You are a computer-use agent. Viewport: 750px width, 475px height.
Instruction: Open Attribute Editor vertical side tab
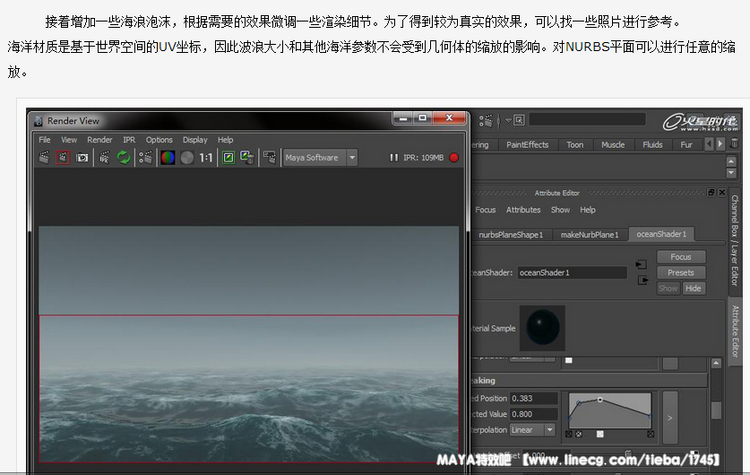point(736,332)
